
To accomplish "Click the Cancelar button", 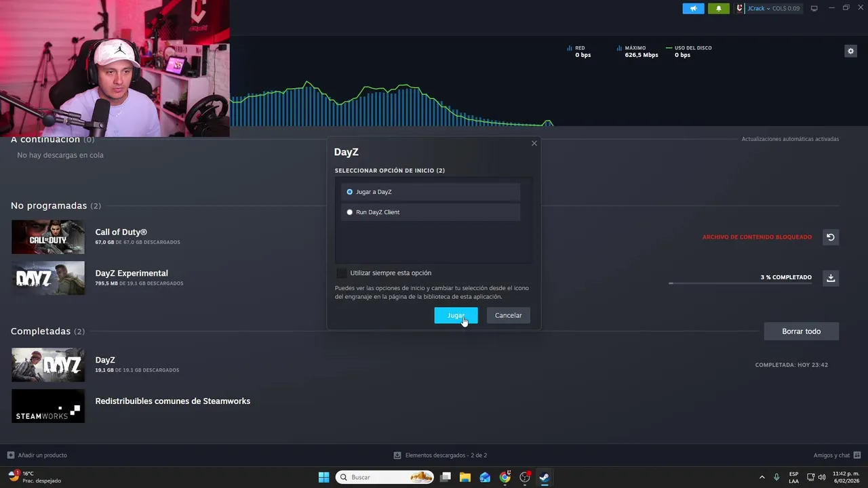I will 508,315.
